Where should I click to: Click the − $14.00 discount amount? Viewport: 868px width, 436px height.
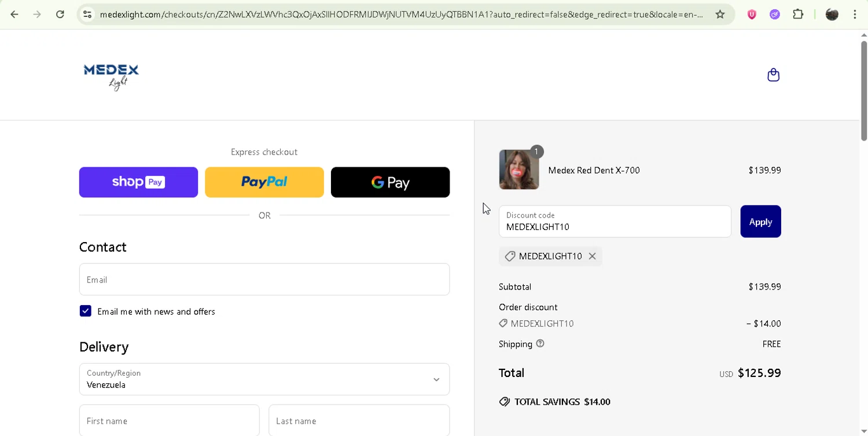pyautogui.click(x=763, y=324)
